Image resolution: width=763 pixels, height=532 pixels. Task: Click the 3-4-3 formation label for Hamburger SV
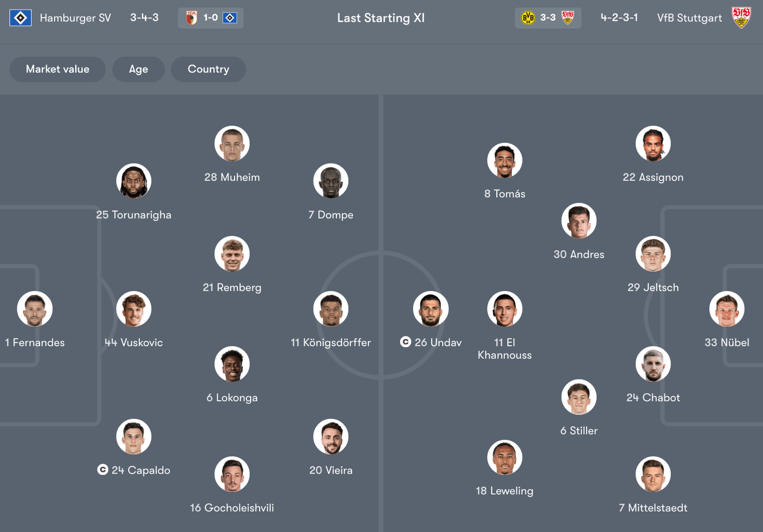144,17
